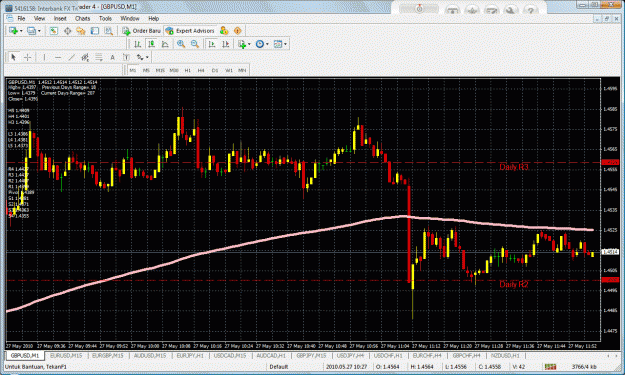Select the Text Label tool
The width and height of the screenshot is (625, 375).
click(x=126, y=57)
